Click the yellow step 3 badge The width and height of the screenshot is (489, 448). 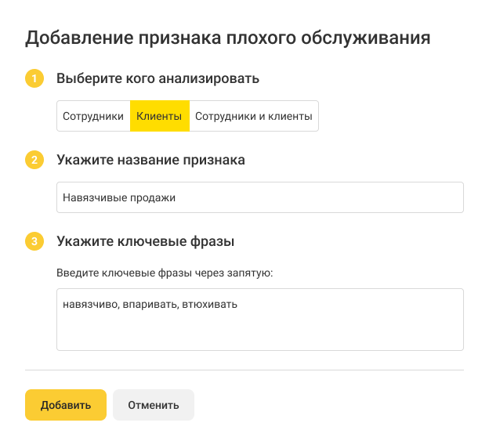pyautogui.click(x=34, y=242)
